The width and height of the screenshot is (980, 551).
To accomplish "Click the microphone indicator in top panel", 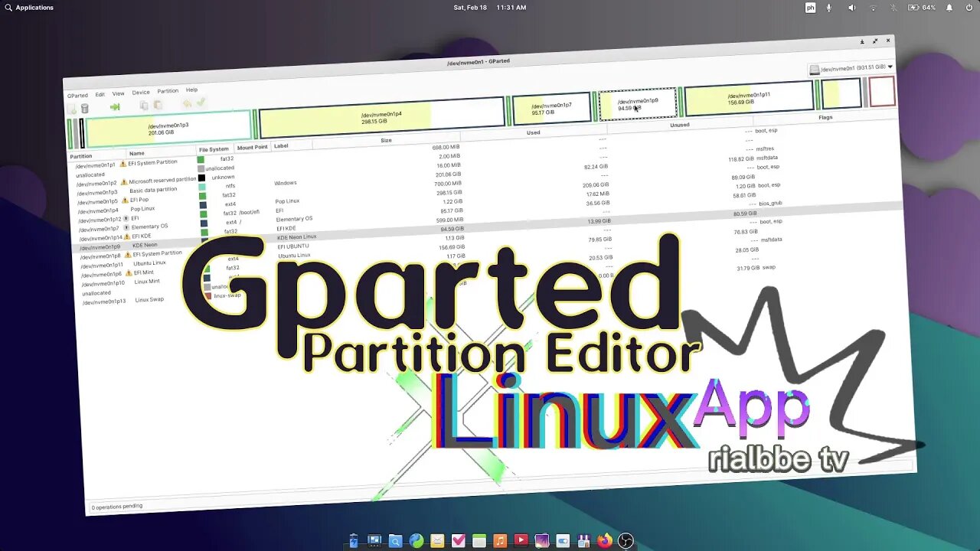I will click(829, 8).
